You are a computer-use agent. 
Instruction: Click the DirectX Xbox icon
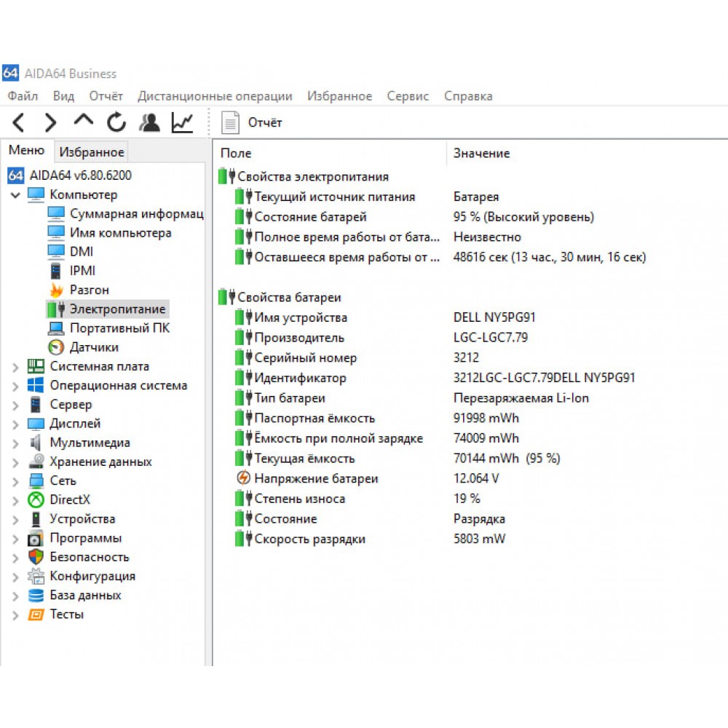point(36,499)
